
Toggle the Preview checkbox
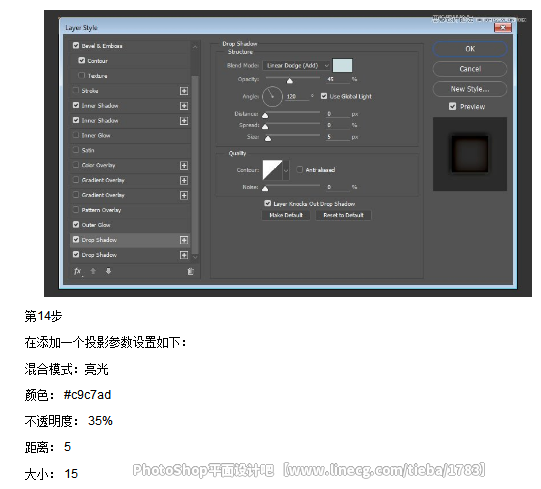pos(452,106)
